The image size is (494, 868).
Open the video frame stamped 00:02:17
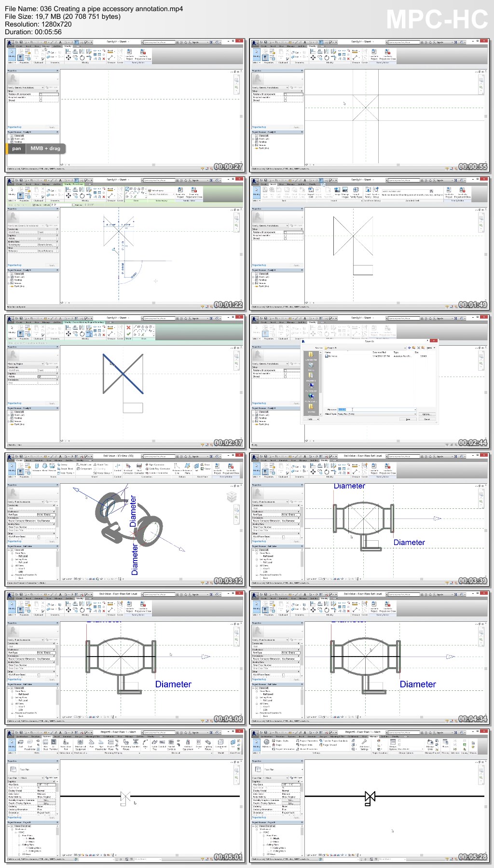point(125,381)
